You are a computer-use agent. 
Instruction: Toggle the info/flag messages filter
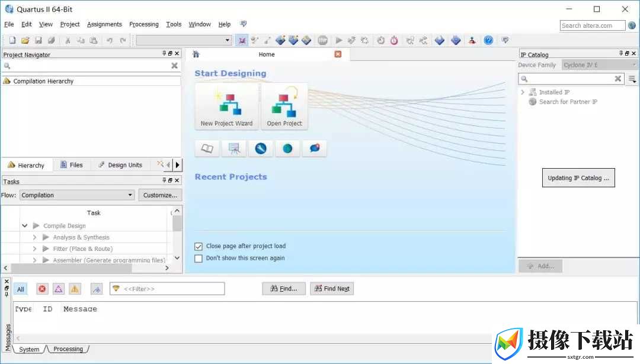(97, 289)
